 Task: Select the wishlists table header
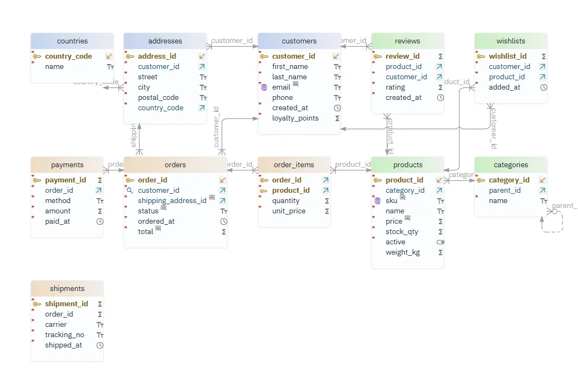pos(511,41)
